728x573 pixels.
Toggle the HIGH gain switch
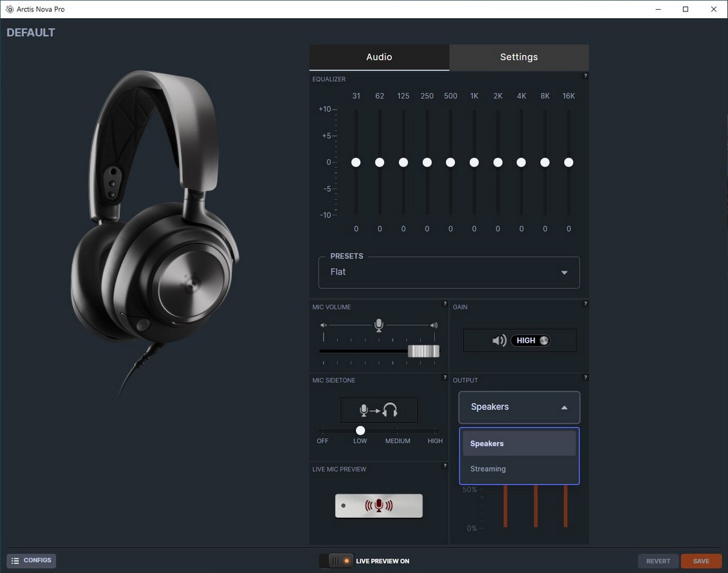click(x=531, y=341)
